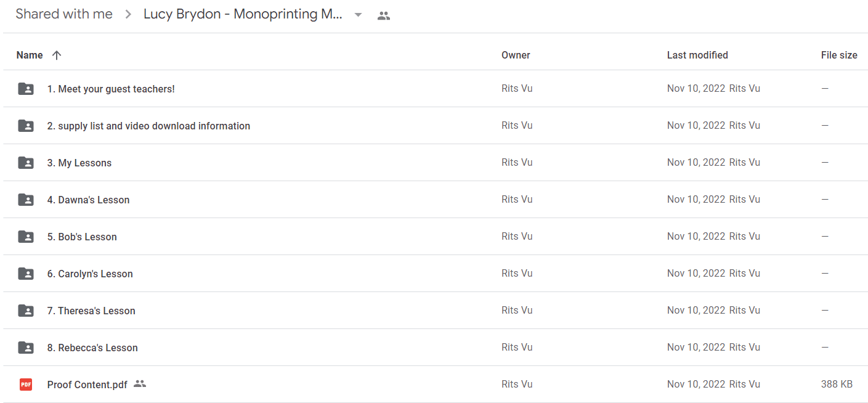Click the red PDF icon for Proof Content
This screenshot has width=868, height=403.
[x=26, y=385]
